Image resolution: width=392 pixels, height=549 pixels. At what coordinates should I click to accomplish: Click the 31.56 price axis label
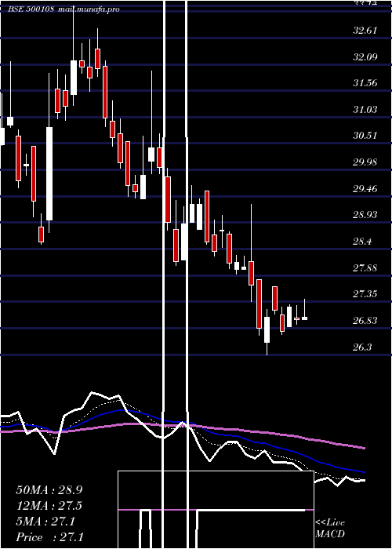pos(365,83)
